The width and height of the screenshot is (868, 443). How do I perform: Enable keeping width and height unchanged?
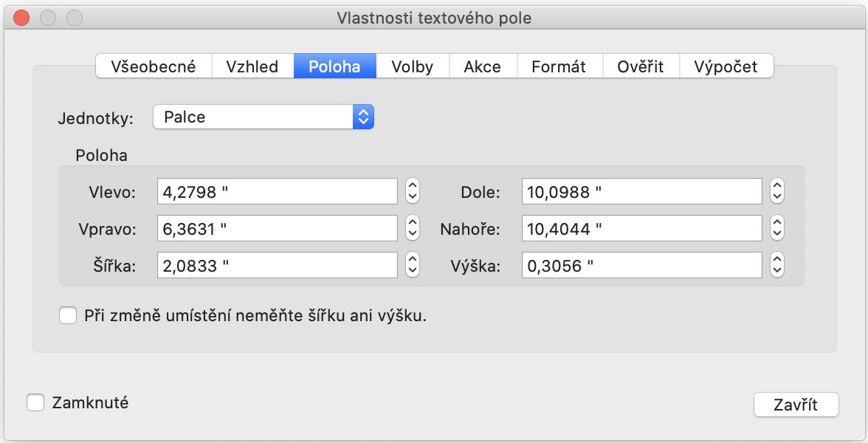67,315
